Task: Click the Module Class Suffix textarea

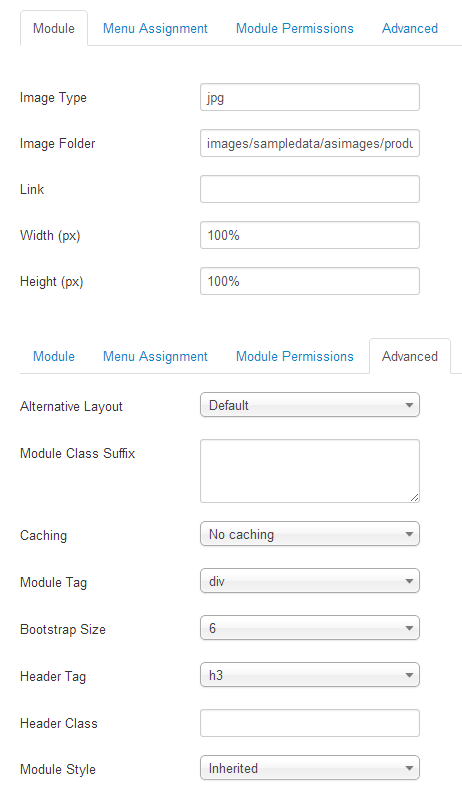Action: [310, 471]
